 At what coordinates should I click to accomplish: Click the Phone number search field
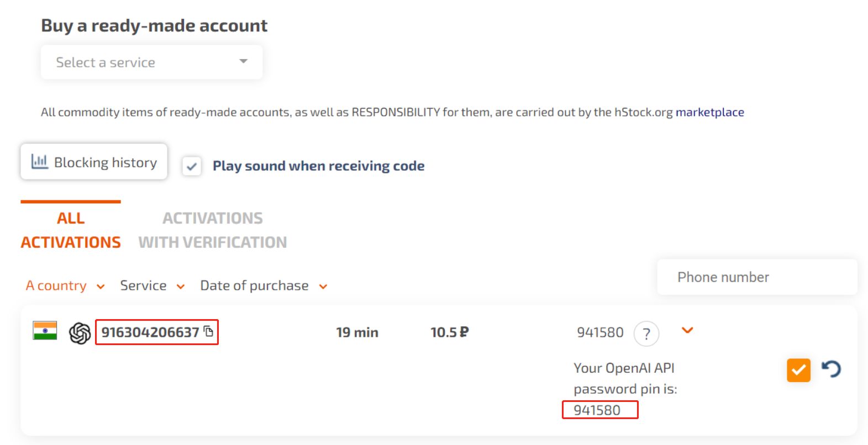[757, 277]
